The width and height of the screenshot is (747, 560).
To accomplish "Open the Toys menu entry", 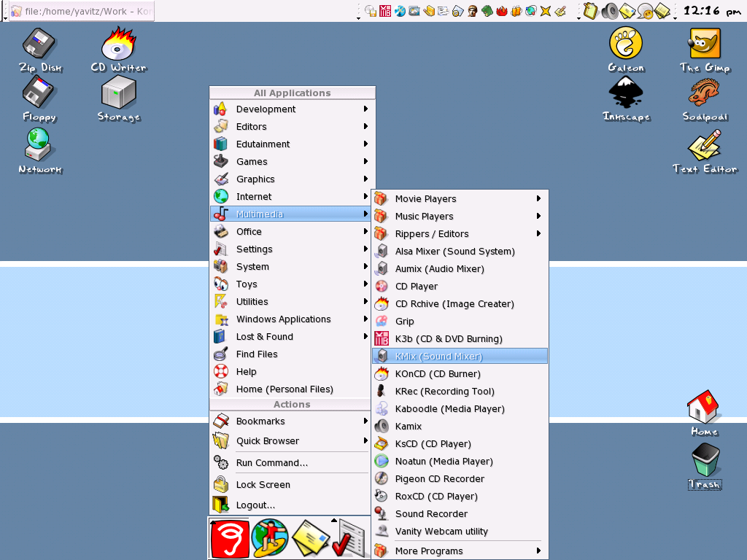I will click(292, 284).
